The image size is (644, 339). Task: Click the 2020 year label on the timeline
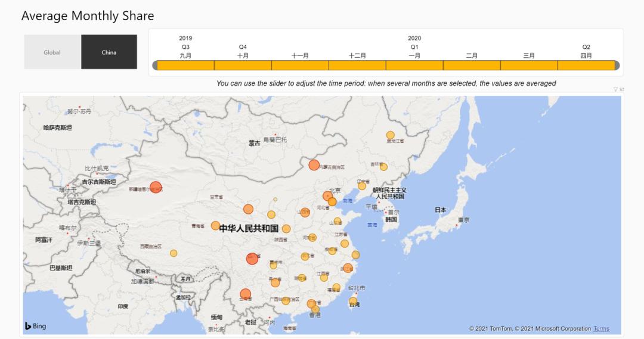click(414, 38)
